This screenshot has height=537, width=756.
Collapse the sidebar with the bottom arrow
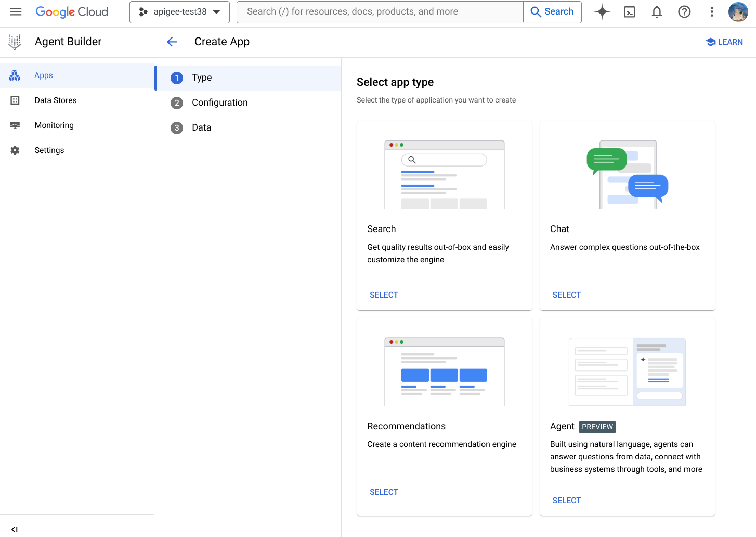15,529
